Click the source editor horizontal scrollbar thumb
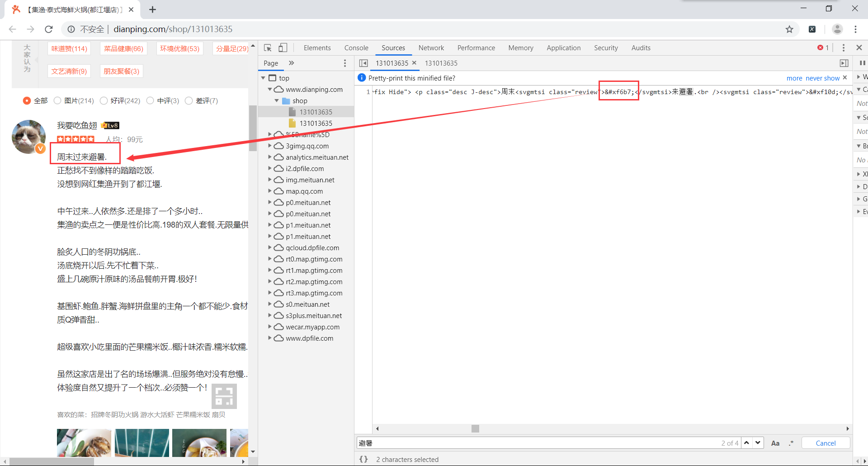Screen dimensions: 868x466 pos(475,428)
